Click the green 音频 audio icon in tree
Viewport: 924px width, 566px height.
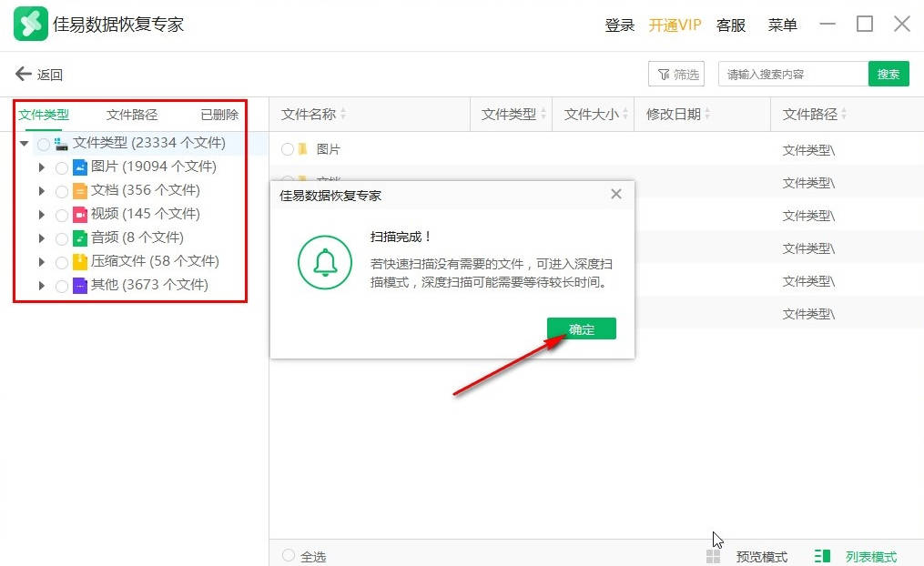tap(79, 238)
